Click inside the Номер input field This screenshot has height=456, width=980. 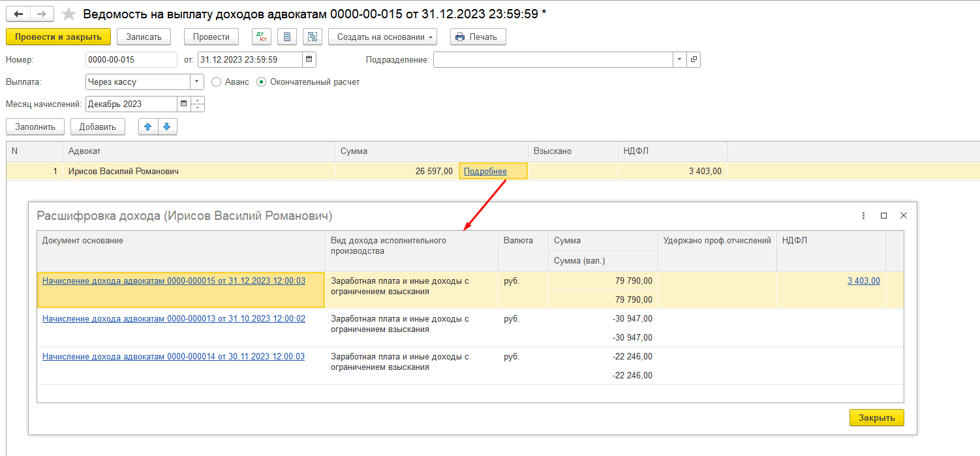(130, 59)
